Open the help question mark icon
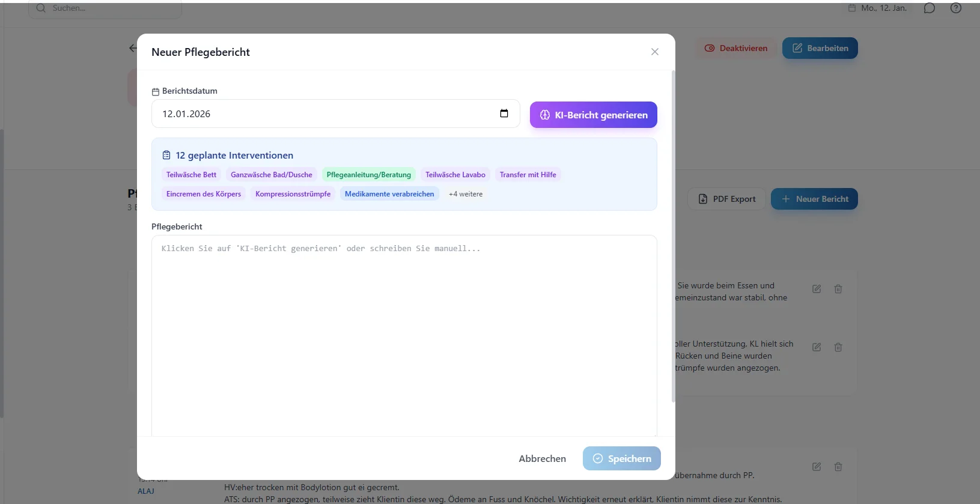Viewport: 980px width, 504px height. (x=956, y=8)
